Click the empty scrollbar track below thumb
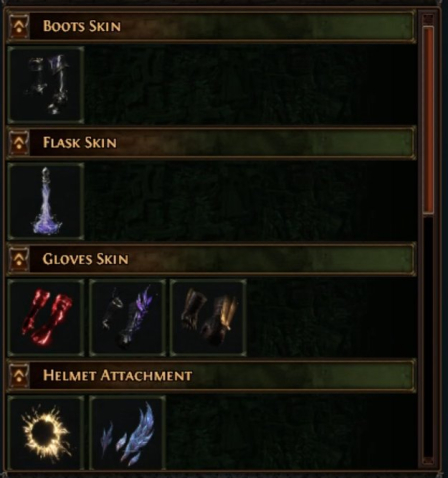448x478 pixels. coord(428,335)
